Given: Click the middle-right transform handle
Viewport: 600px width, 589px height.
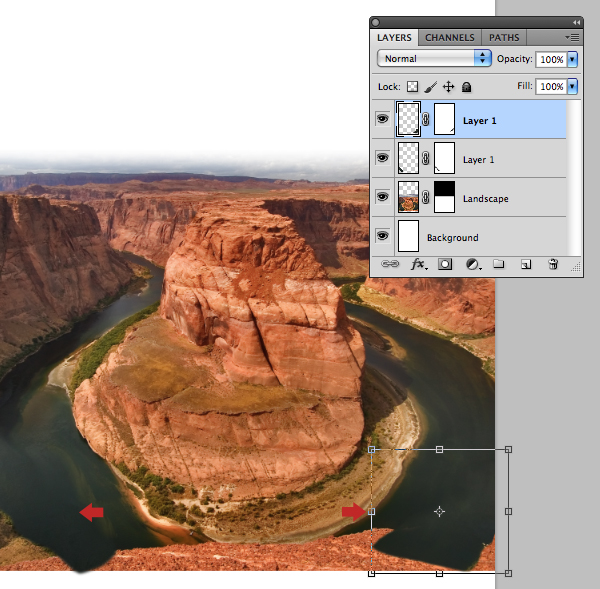Looking at the screenshot, I should coord(508,511).
